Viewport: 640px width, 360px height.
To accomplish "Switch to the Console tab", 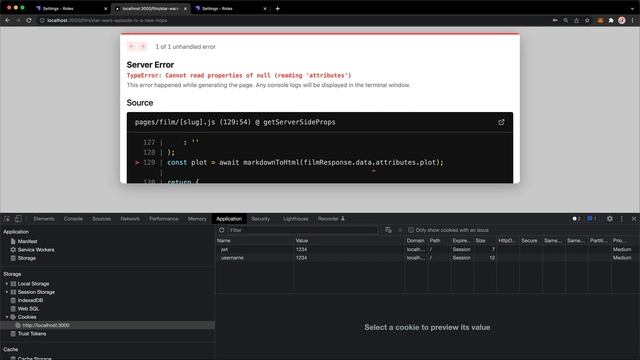I will (x=73, y=219).
